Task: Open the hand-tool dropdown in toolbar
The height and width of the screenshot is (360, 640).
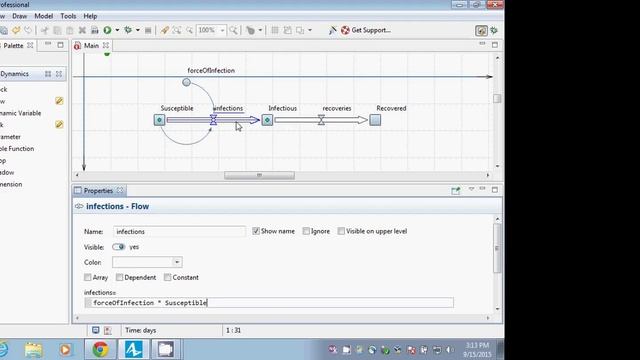Action: [260, 30]
